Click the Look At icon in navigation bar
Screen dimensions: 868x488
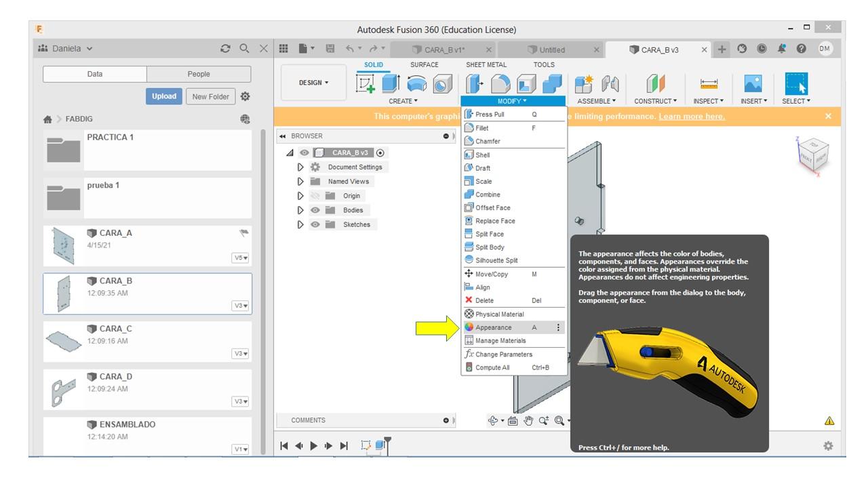513,421
